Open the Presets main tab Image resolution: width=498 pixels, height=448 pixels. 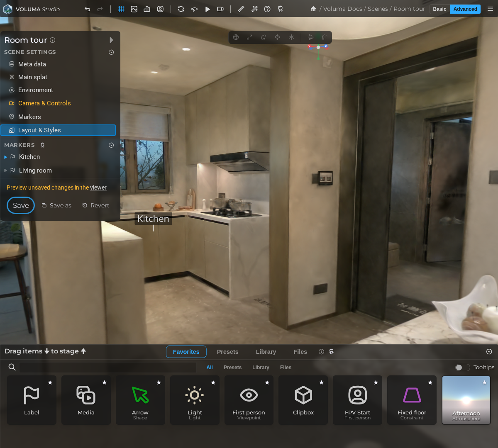[227, 352]
